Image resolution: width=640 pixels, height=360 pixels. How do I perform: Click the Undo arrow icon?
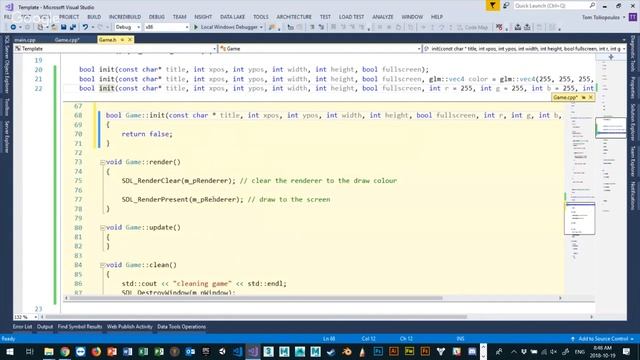point(85,27)
